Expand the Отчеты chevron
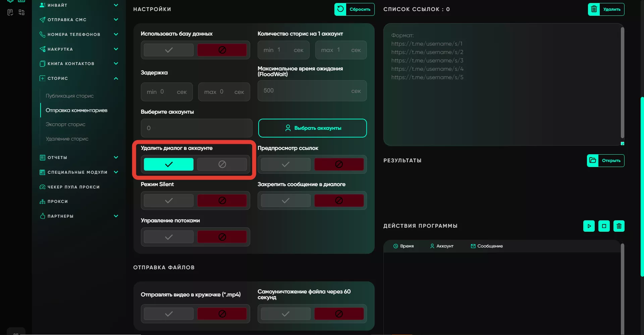644x335 pixels. (116, 157)
